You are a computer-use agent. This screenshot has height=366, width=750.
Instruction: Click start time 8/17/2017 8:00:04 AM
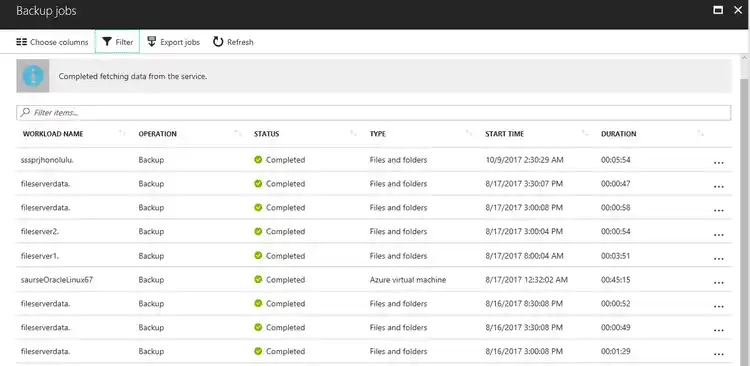point(524,255)
